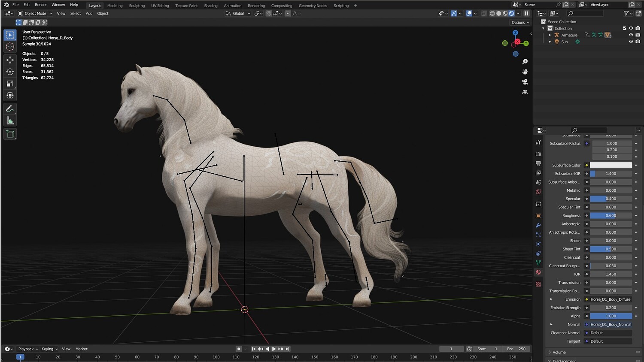Switch to the Shading workspace tab
Viewport: 644px width, 362px height.
pyautogui.click(x=211, y=6)
